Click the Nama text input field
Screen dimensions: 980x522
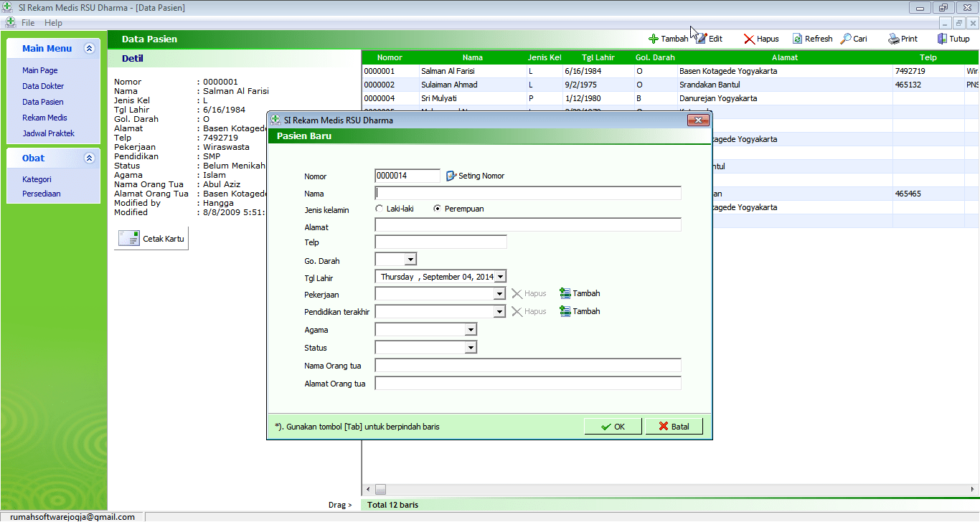point(527,193)
